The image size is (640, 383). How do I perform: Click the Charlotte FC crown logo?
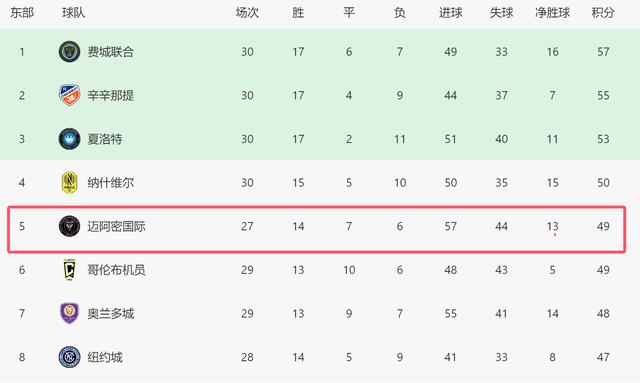(x=69, y=139)
